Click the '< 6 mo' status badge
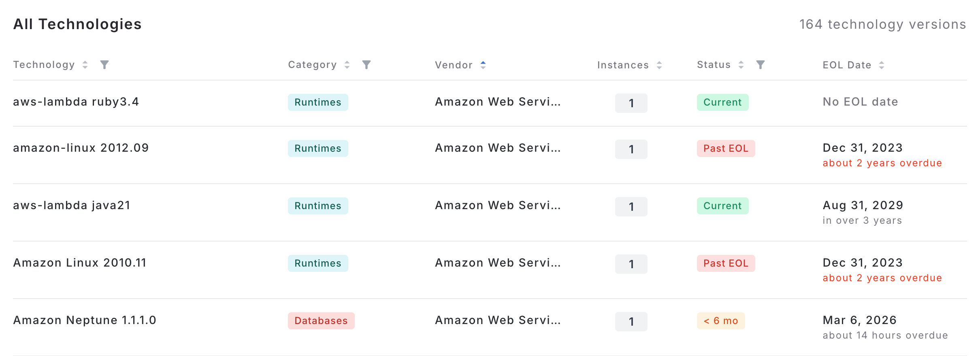Screen dimensions: 980x356 (720, 321)
